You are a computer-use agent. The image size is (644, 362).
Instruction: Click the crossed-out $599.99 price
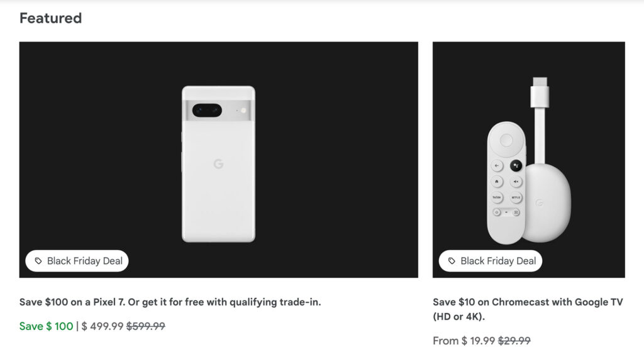pos(145,326)
